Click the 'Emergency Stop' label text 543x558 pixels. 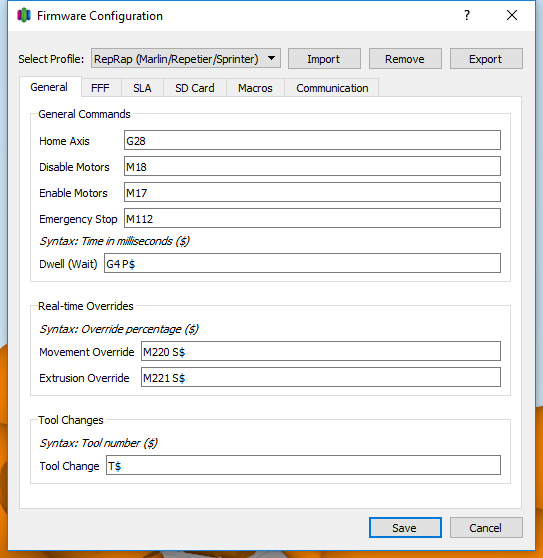coord(78,219)
